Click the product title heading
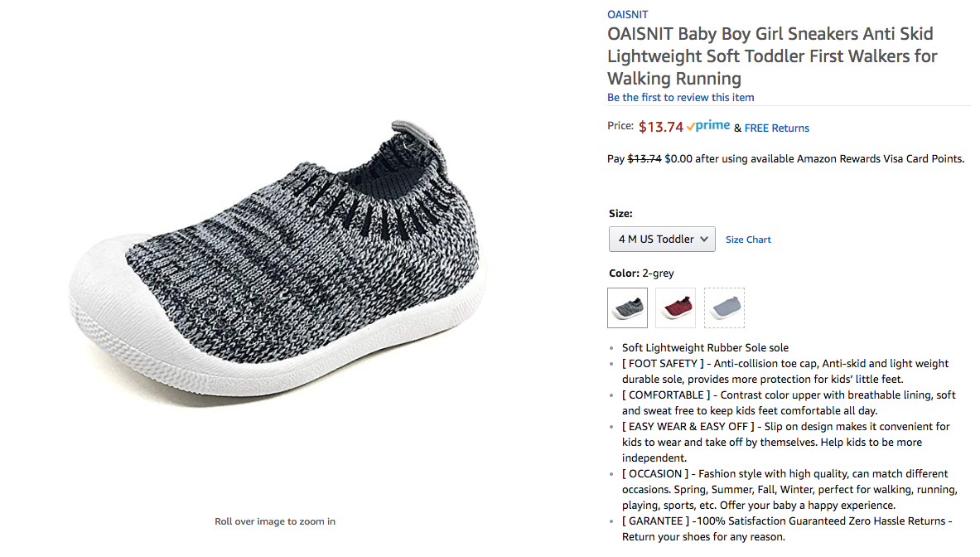The width and height of the screenshot is (980, 557). [x=770, y=56]
